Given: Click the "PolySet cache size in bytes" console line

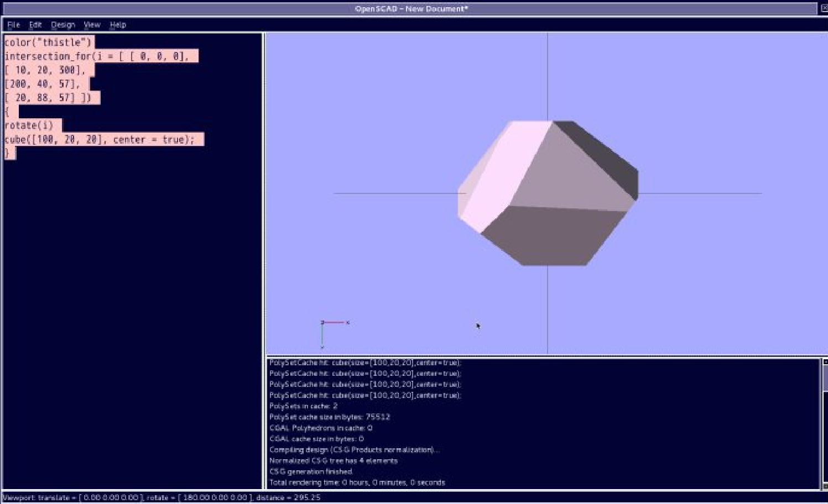Looking at the screenshot, I should [x=330, y=417].
